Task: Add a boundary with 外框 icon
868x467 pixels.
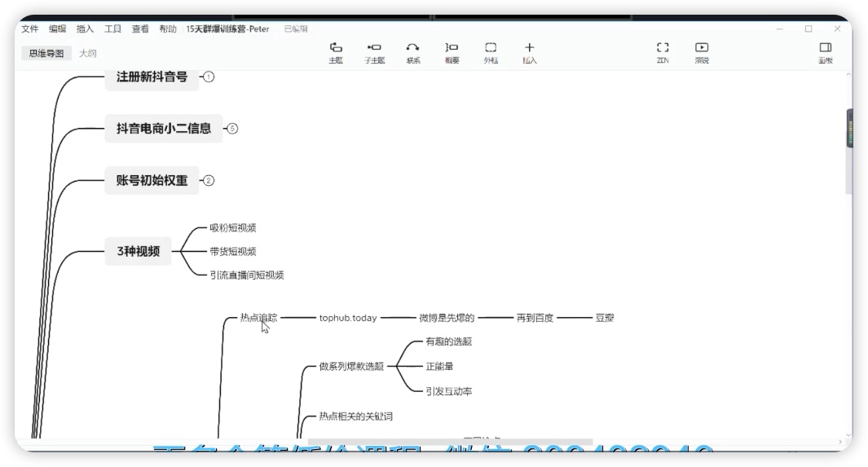Action: click(491, 52)
